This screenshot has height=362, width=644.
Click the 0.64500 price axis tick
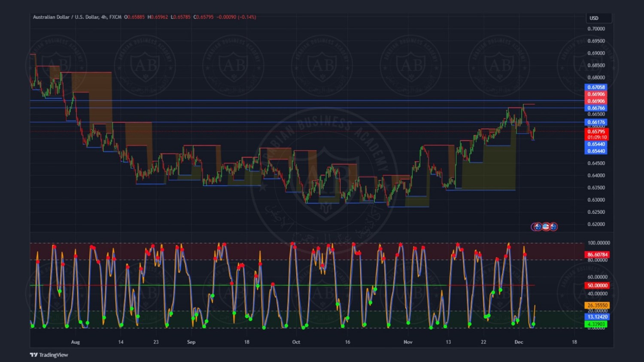(x=596, y=163)
